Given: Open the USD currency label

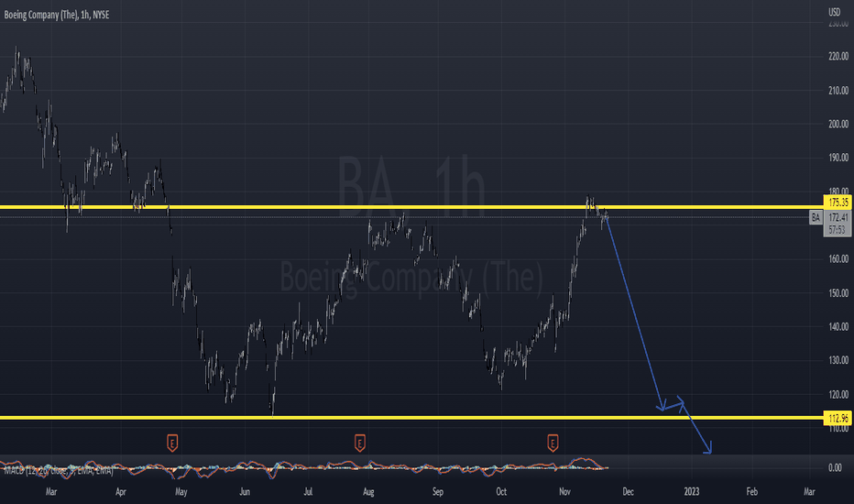Looking at the screenshot, I should (x=834, y=12).
